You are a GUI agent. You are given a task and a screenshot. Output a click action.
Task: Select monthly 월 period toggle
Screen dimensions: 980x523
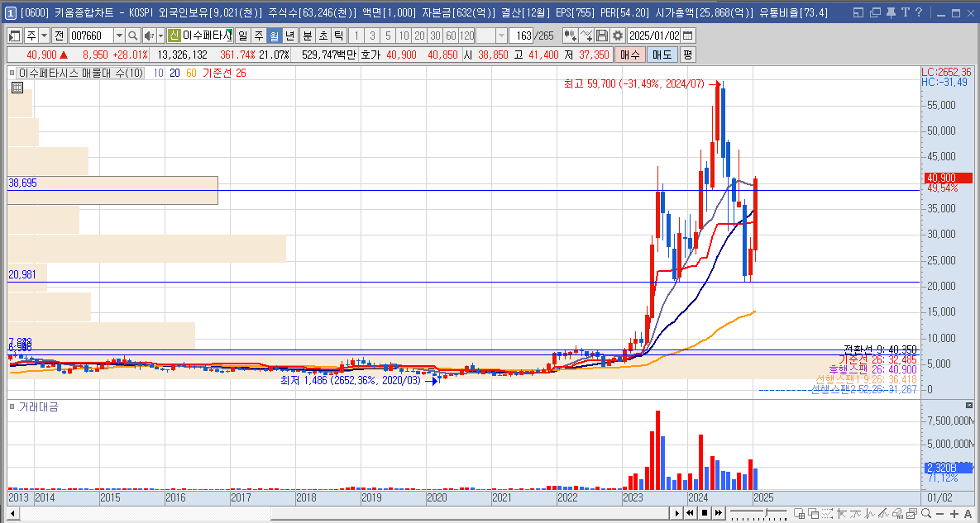pyautogui.click(x=274, y=36)
